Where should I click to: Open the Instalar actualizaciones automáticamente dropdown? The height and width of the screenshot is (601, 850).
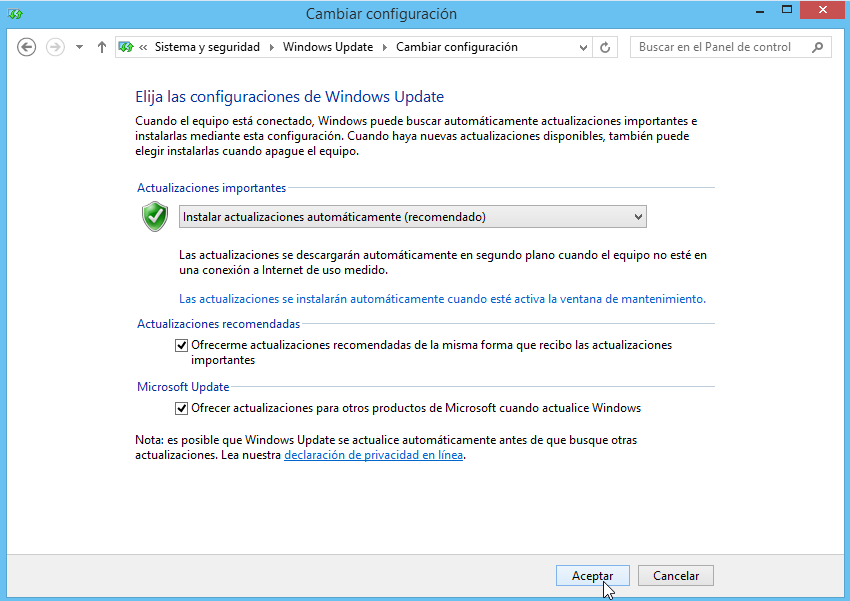click(413, 217)
